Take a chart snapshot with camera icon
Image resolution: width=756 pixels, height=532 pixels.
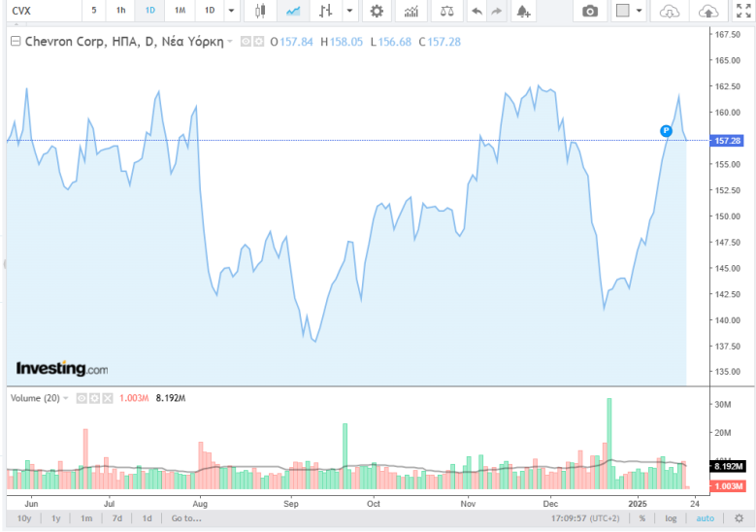click(590, 11)
